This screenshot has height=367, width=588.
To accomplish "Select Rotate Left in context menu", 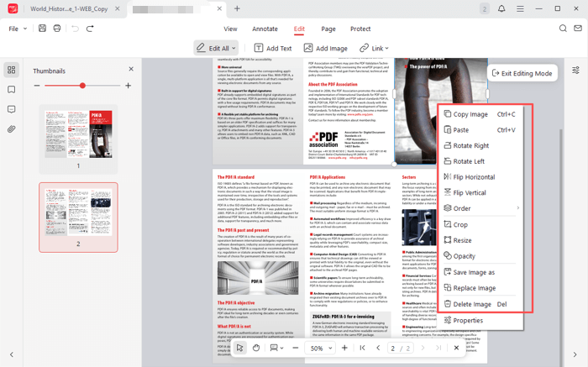I will coord(480,161).
